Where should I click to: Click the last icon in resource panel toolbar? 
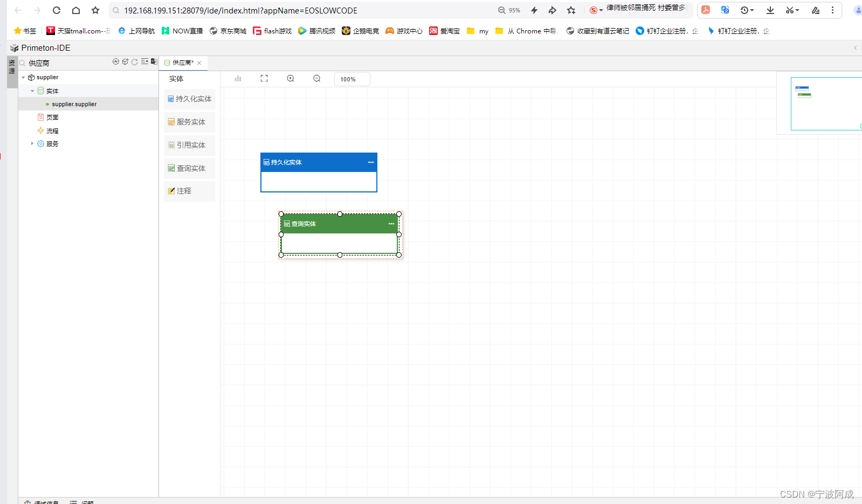pos(154,61)
